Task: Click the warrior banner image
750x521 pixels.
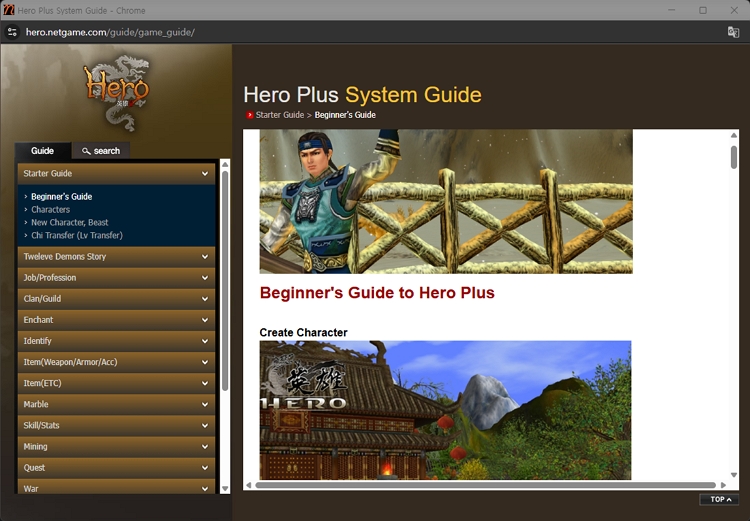Action: click(x=446, y=201)
